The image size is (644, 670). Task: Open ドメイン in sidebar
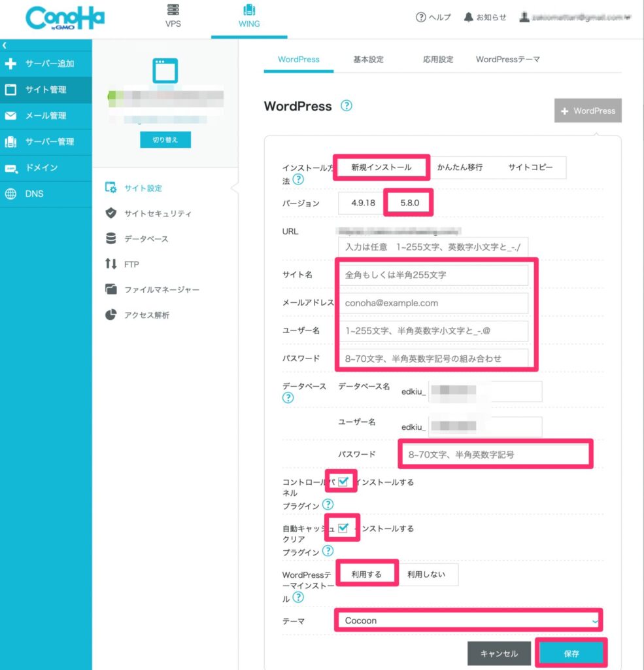click(46, 168)
